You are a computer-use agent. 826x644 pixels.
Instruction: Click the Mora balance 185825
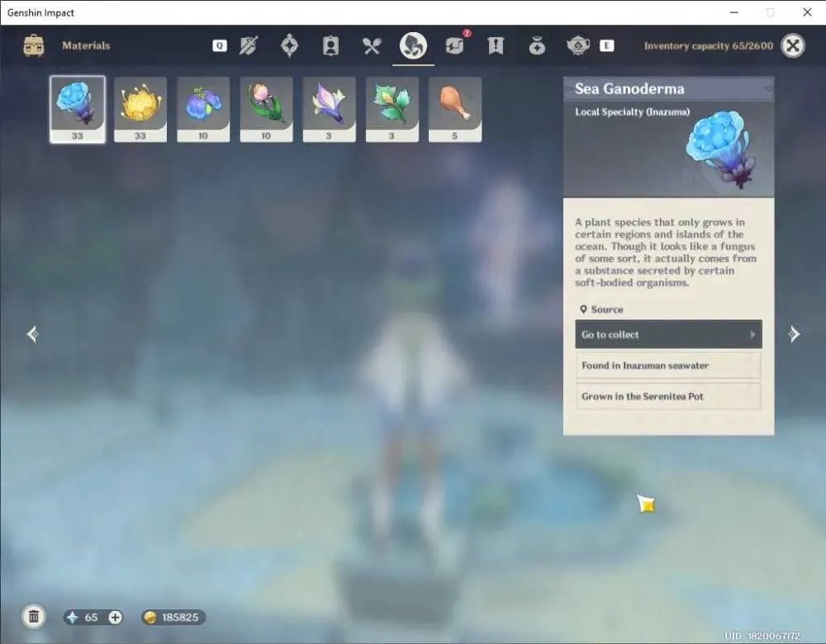point(173,617)
